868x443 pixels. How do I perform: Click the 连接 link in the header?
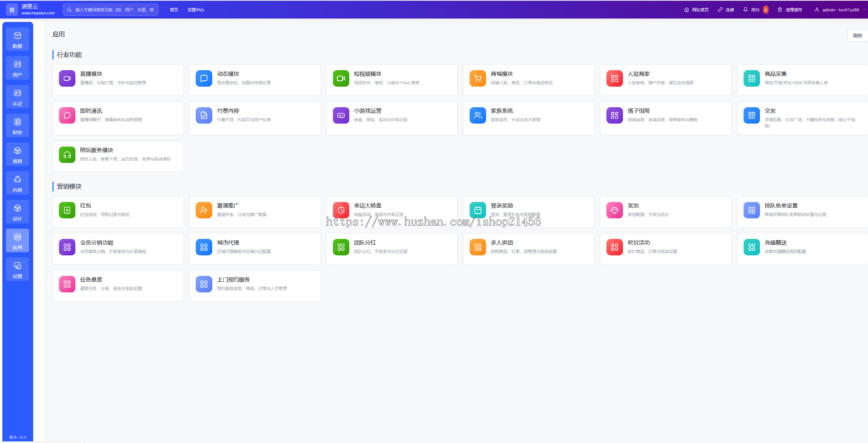pyautogui.click(x=726, y=9)
